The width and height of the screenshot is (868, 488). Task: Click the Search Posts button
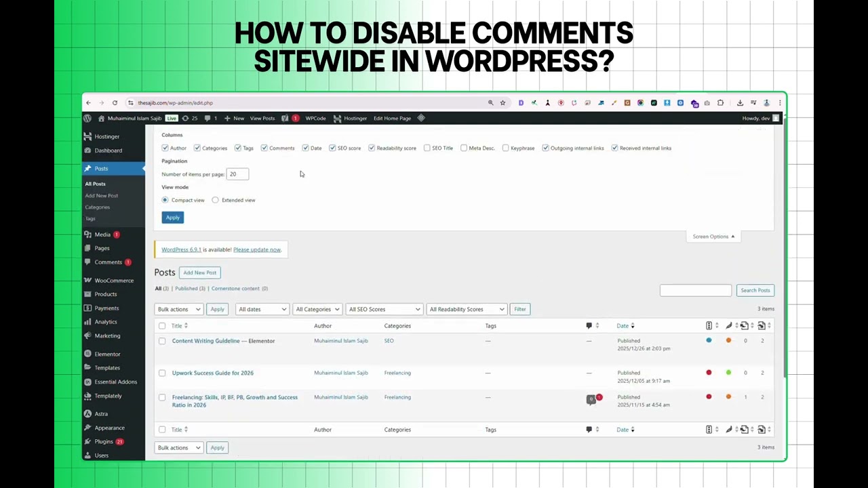755,290
